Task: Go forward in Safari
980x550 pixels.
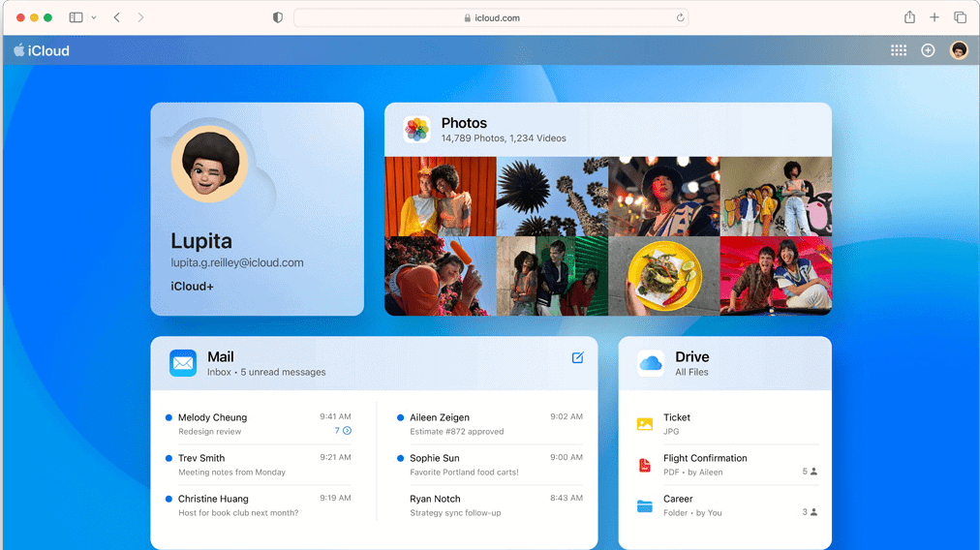Action: tap(140, 17)
